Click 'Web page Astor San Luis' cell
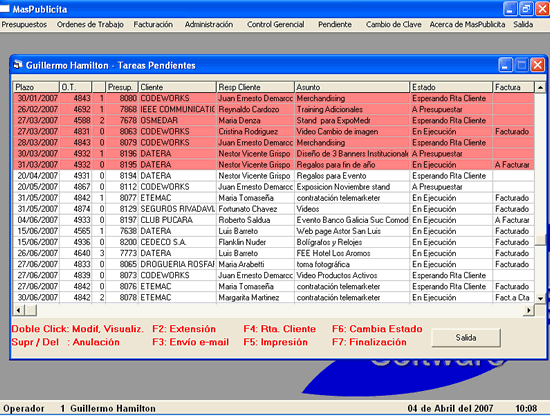Image resolution: width=550 pixels, height=416 pixels. [352, 231]
